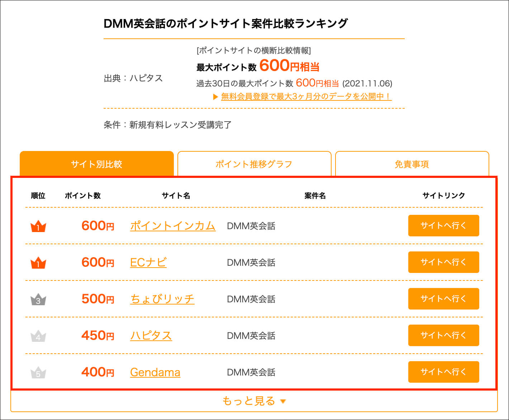Click the down arrow next to もっと見る
The width and height of the screenshot is (509, 420).
pyautogui.click(x=283, y=401)
